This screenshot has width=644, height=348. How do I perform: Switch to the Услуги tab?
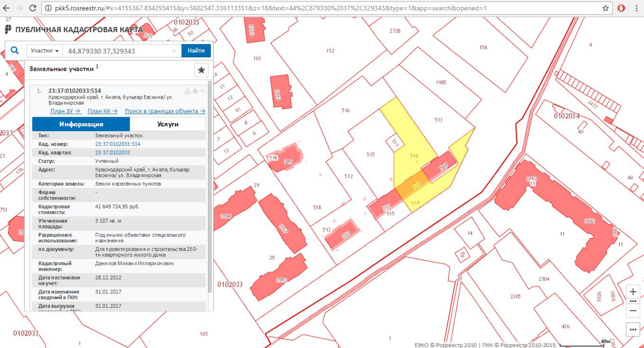click(168, 124)
